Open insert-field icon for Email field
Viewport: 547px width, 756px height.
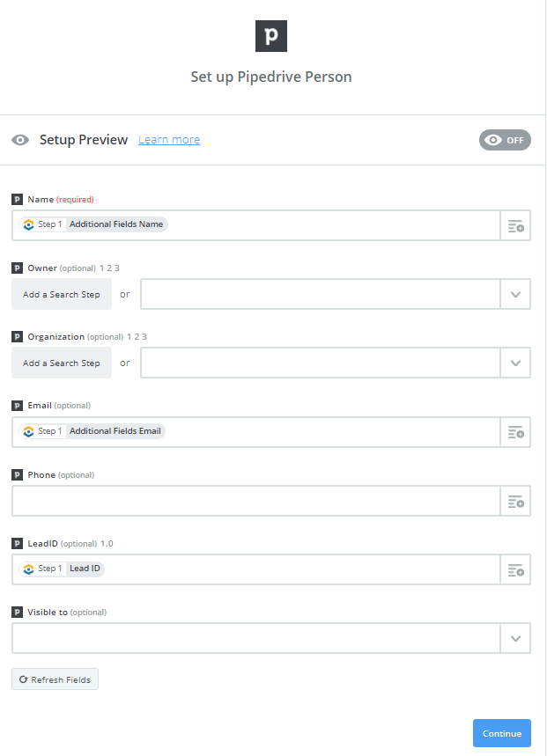click(x=515, y=432)
